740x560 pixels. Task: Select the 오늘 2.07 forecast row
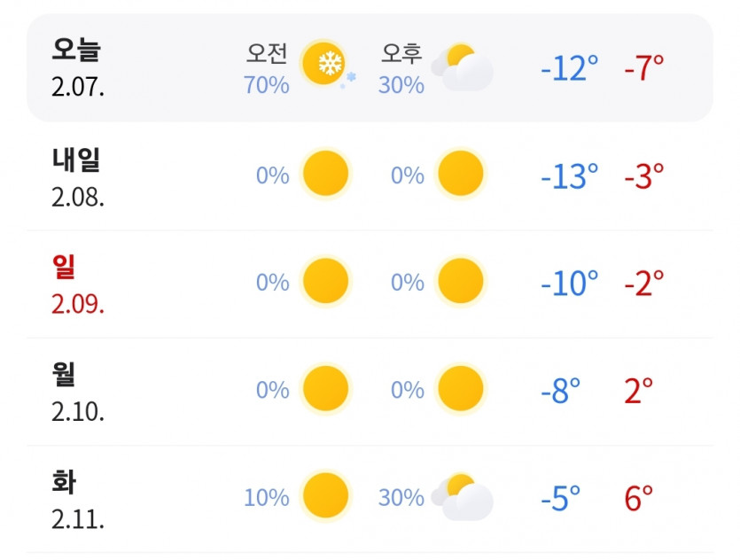click(370, 68)
